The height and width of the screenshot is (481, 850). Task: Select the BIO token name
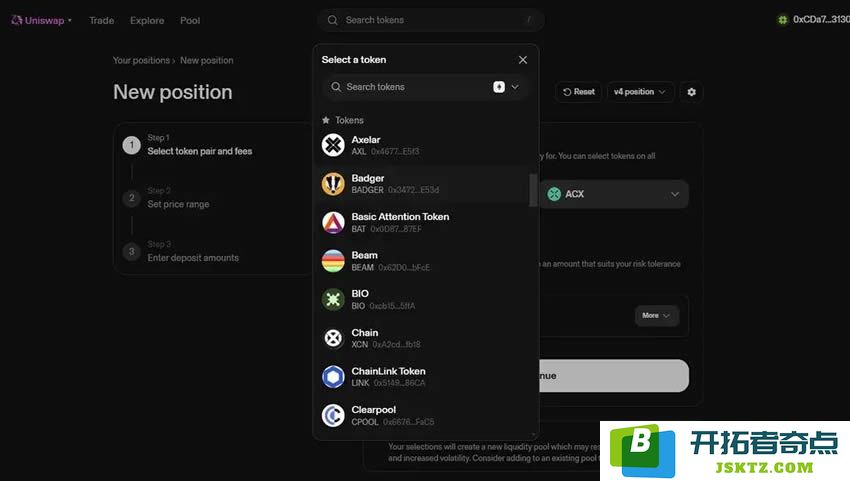click(360, 293)
